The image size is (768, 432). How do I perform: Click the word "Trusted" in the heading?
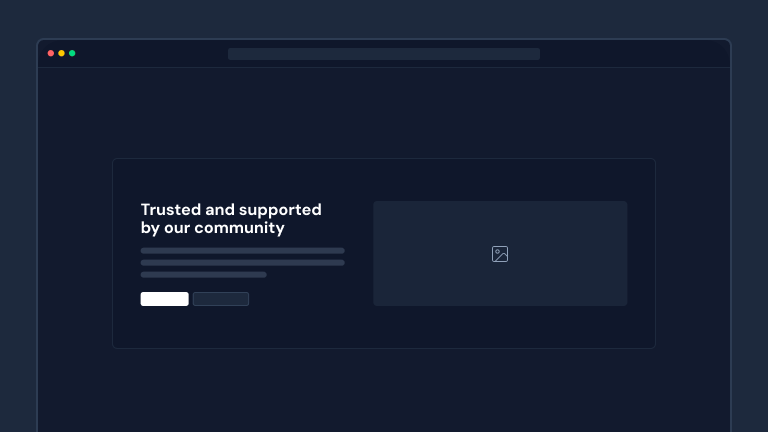point(170,210)
